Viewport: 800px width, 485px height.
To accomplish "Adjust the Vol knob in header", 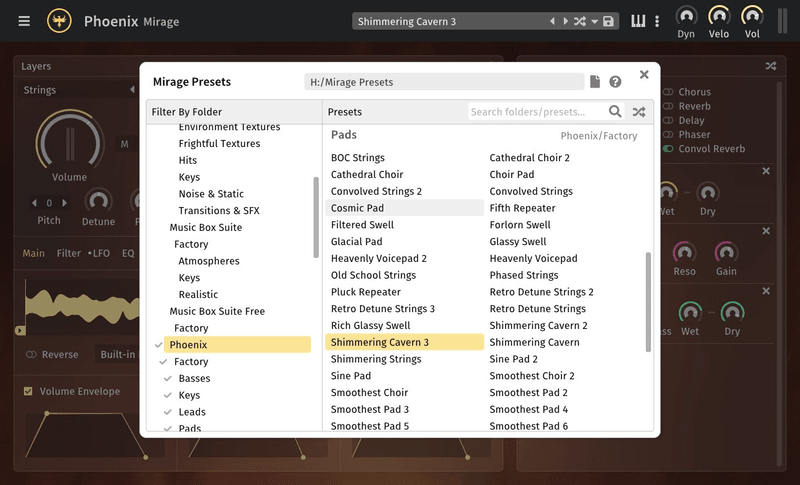I will (752, 15).
